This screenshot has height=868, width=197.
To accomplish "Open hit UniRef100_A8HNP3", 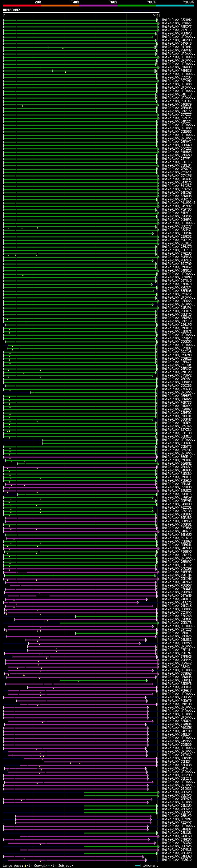I will point(177,33).
